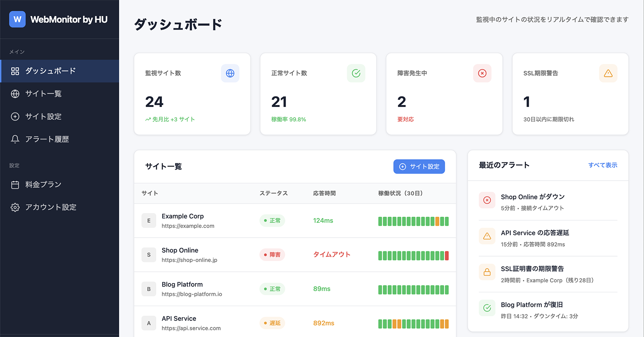Click the Example Corp site name

click(183, 216)
